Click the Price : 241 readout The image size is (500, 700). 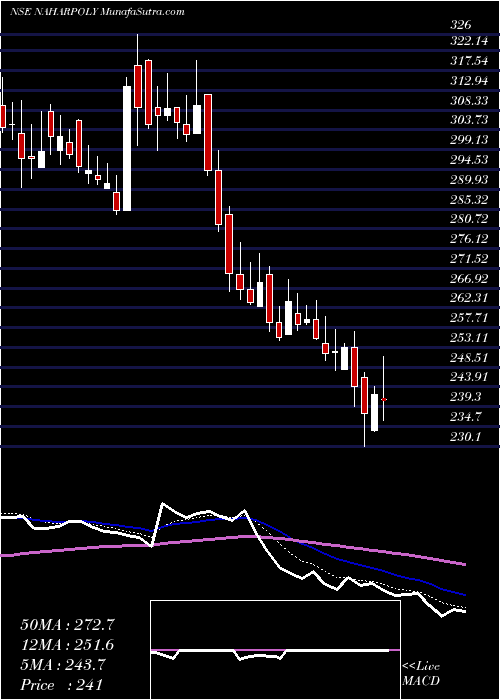[x=62, y=685]
